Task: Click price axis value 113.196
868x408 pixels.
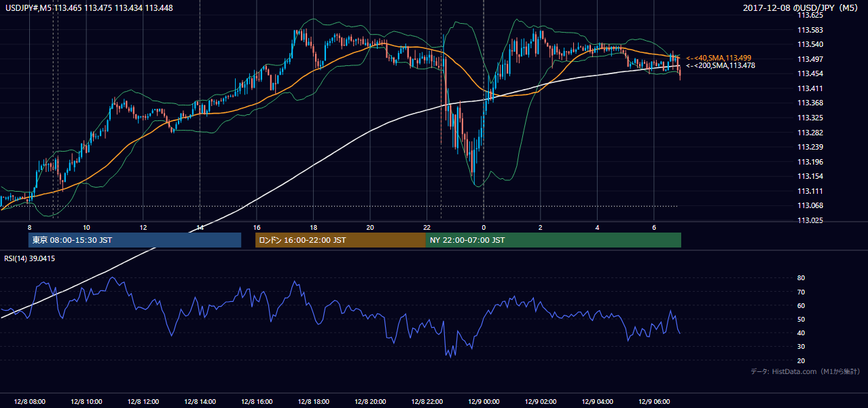Action: pos(810,162)
